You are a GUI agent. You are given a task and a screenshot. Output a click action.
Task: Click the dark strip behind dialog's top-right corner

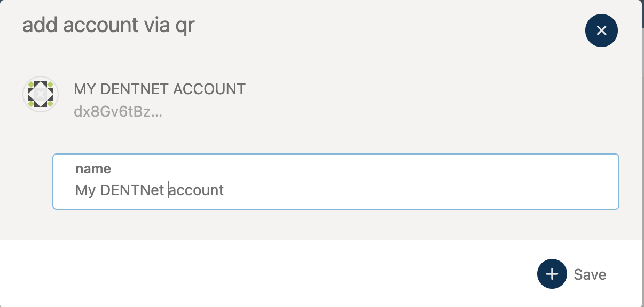(x=642, y=13)
